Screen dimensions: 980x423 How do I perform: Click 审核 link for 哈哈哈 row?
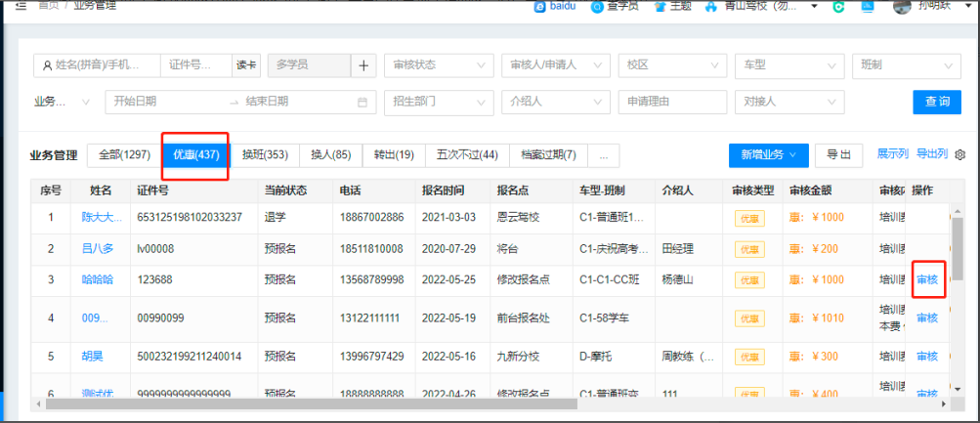(927, 280)
